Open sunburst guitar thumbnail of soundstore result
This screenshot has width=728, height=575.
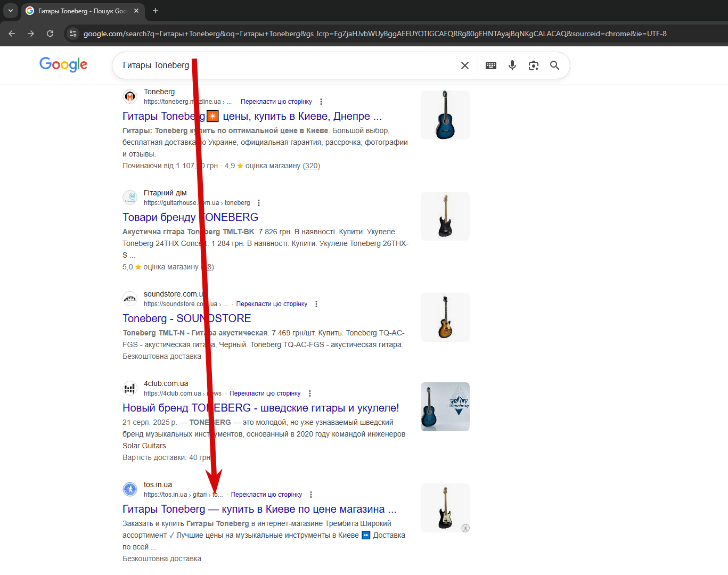445,317
